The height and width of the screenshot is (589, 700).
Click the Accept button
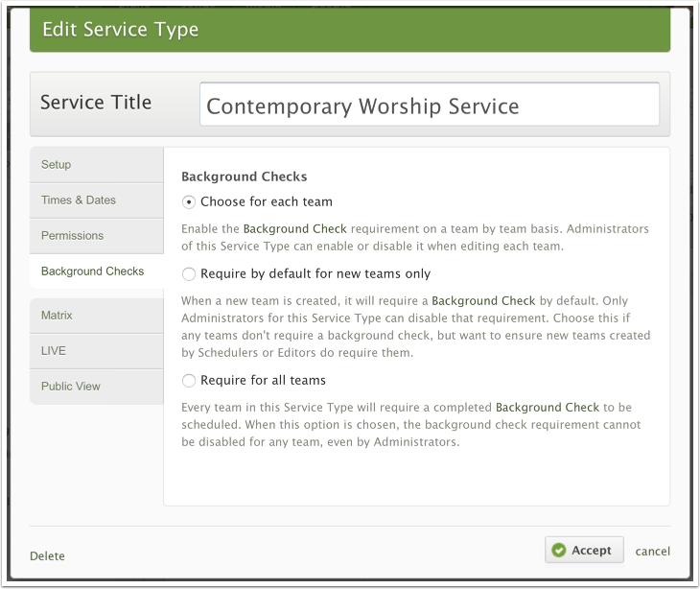[x=584, y=551]
